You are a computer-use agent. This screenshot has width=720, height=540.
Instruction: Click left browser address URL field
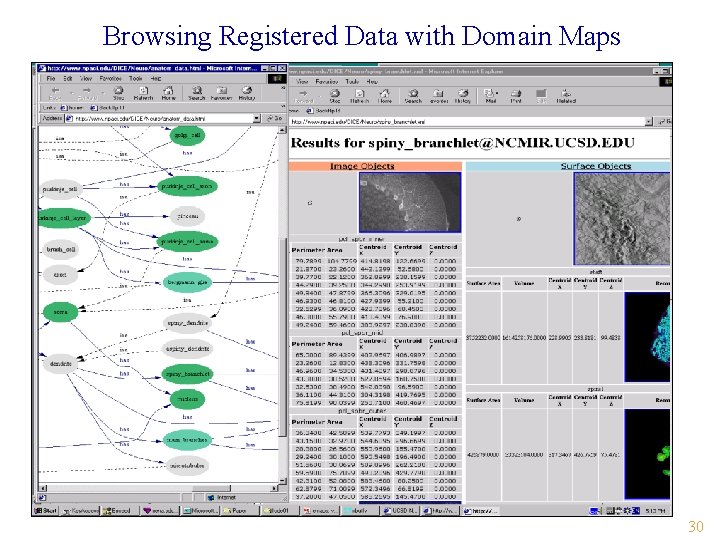click(163, 118)
